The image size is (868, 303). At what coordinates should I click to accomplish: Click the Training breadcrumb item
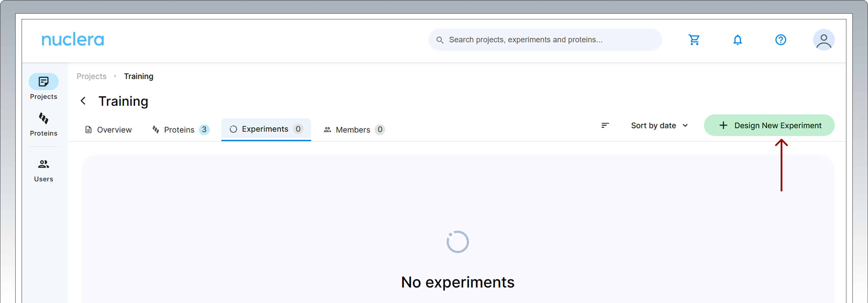(138, 76)
